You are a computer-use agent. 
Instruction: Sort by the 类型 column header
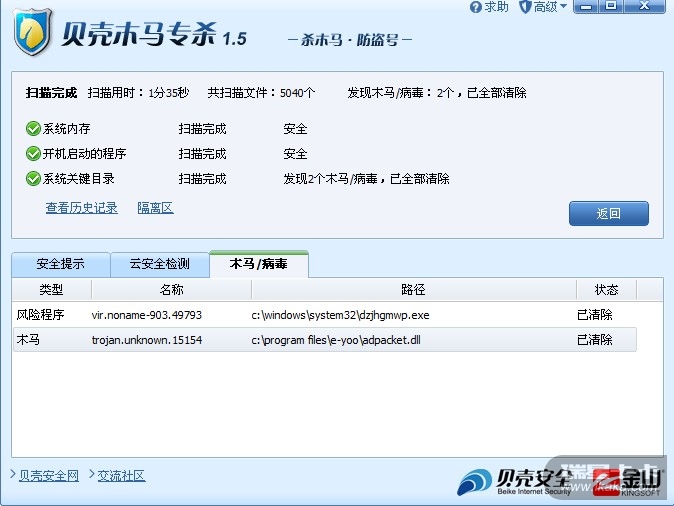tap(52, 289)
